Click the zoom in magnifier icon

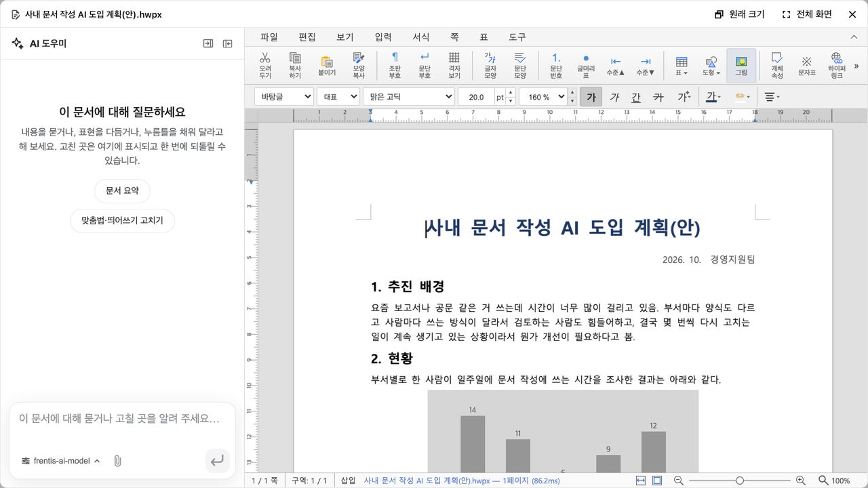pos(801,481)
